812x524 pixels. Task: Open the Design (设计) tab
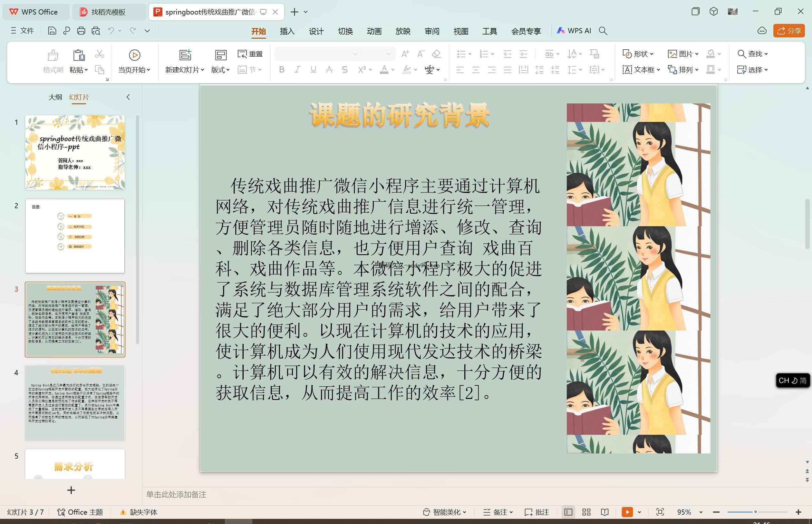click(x=316, y=31)
